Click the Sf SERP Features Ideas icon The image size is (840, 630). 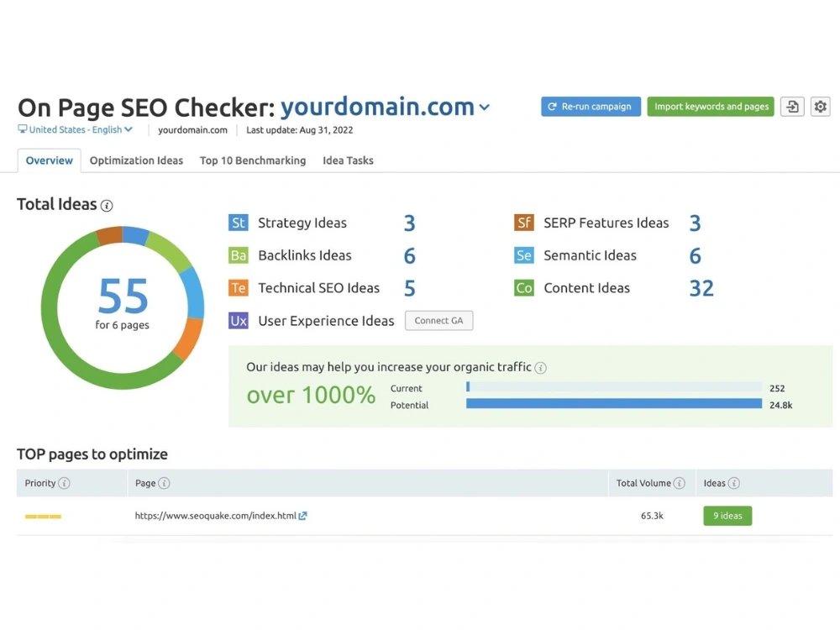click(x=524, y=223)
